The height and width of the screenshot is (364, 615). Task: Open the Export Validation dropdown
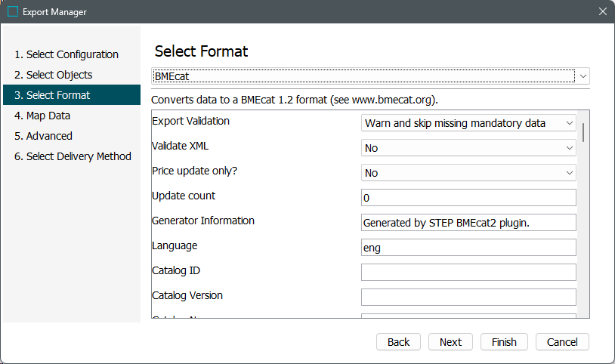click(x=468, y=123)
